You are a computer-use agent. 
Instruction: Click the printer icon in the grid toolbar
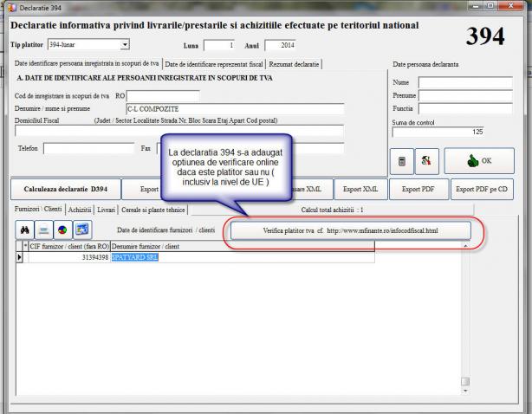pos(43,231)
